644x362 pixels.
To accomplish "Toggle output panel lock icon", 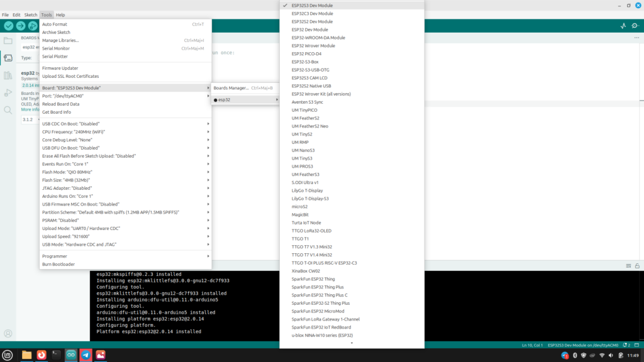I will [x=637, y=266].
